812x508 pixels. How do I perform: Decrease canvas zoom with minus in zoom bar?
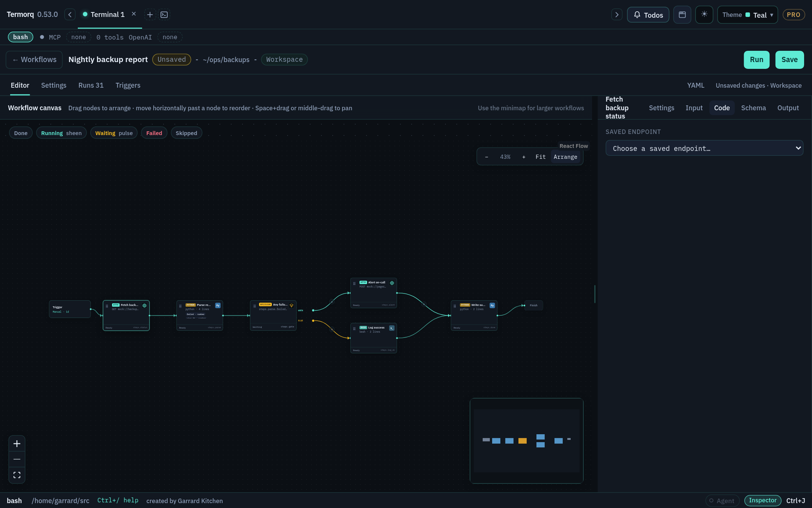coord(486,157)
